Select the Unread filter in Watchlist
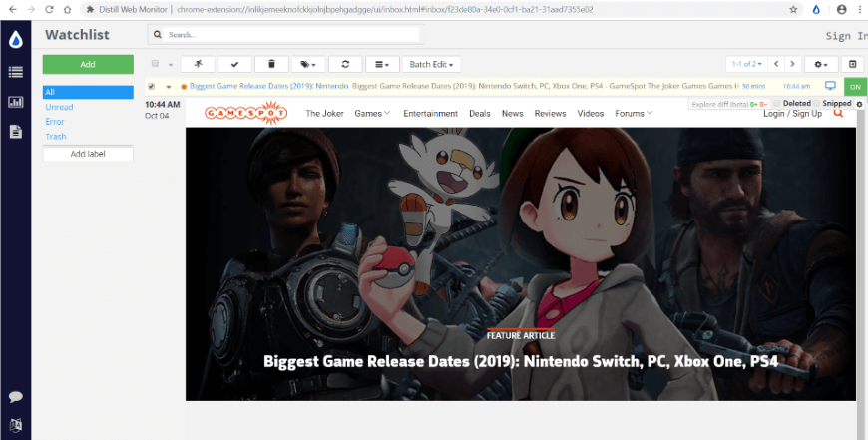This screenshot has height=440, width=868. 59,107
